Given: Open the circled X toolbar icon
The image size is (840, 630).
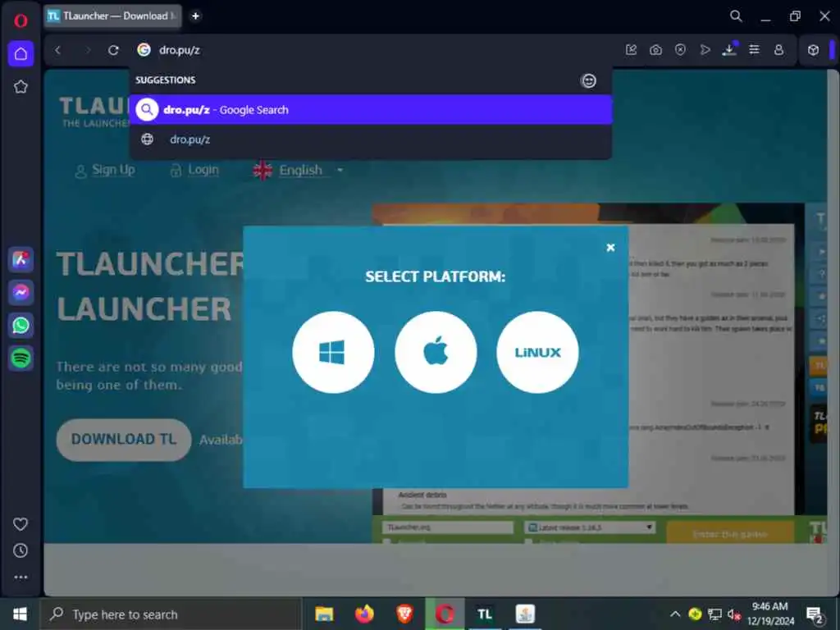Looking at the screenshot, I should [680, 50].
